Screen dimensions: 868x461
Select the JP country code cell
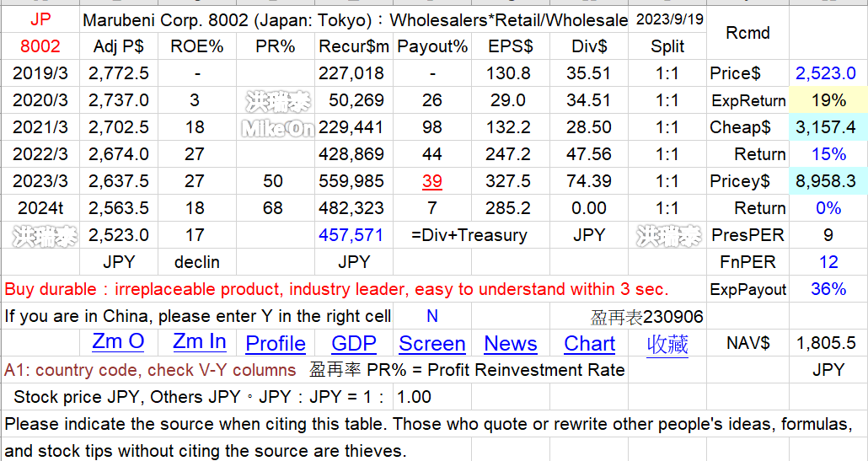pos(40,19)
